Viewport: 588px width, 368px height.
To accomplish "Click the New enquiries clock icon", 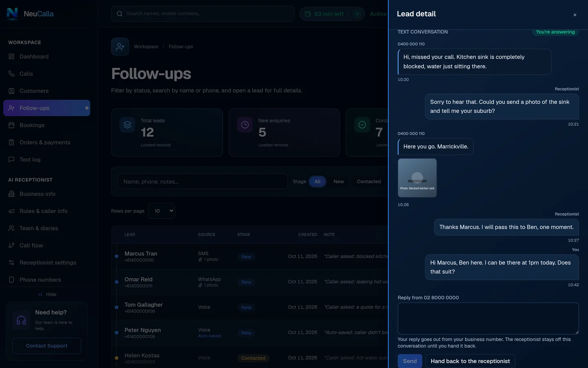I will tap(245, 125).
